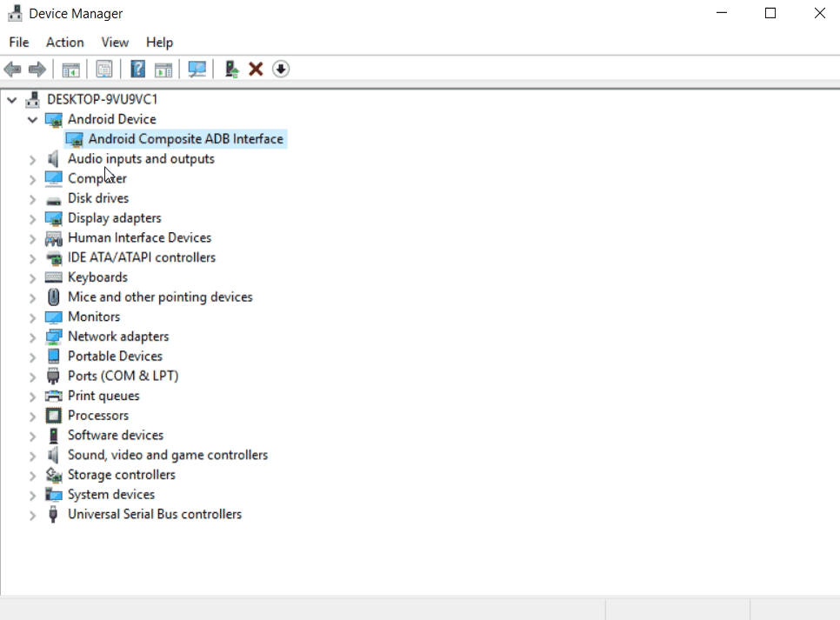The width and height of the screenshot is (840, 620).
Task: Open the Action menu
Action: [x=65, y=43]
